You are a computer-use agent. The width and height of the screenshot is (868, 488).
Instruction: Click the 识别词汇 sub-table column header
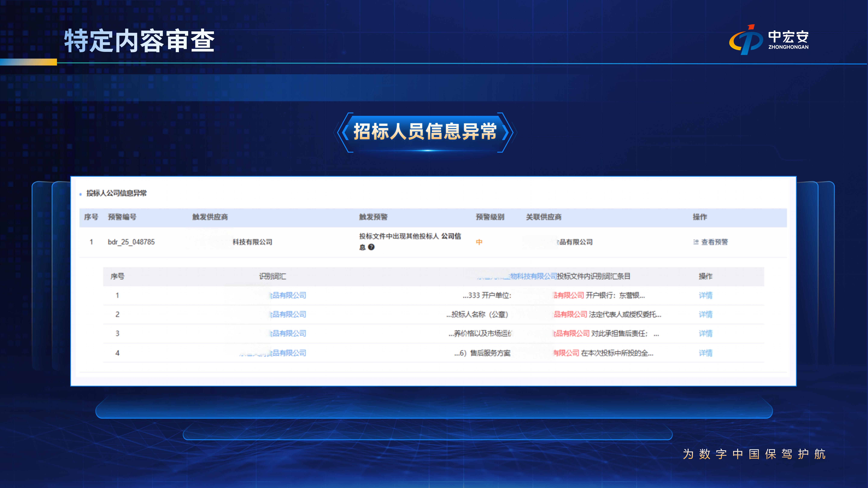tap(273, 276)
